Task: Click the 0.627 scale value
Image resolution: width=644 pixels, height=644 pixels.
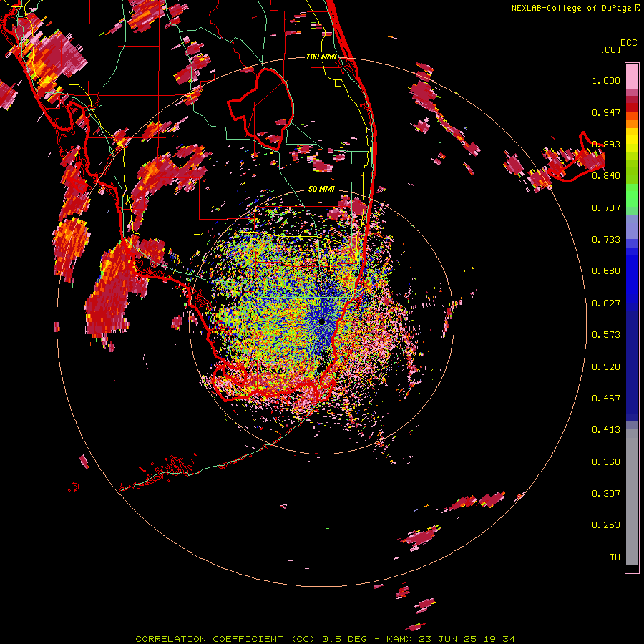Action: pos(606,303)
